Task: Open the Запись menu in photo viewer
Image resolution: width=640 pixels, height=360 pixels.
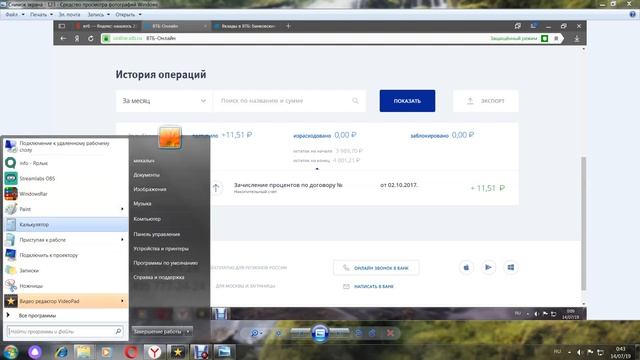Action: pos(99,14)
